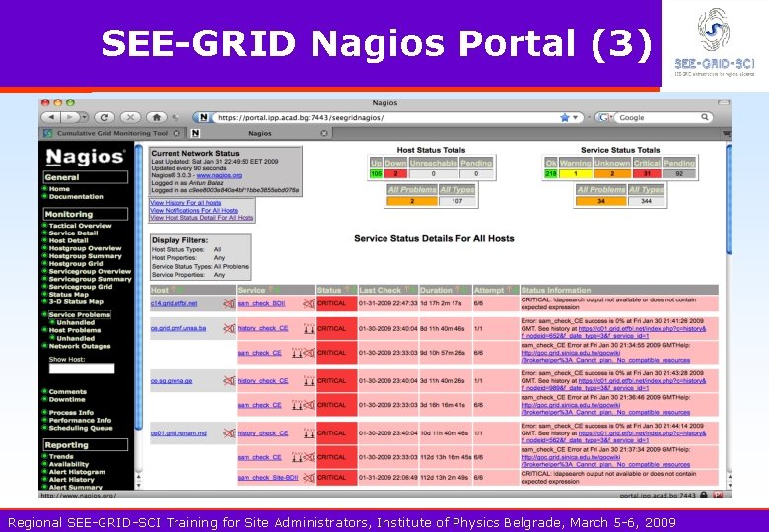Open the browser Home page button
The height and width of the screenshot is (532, 769).
(x=157, y=117)
